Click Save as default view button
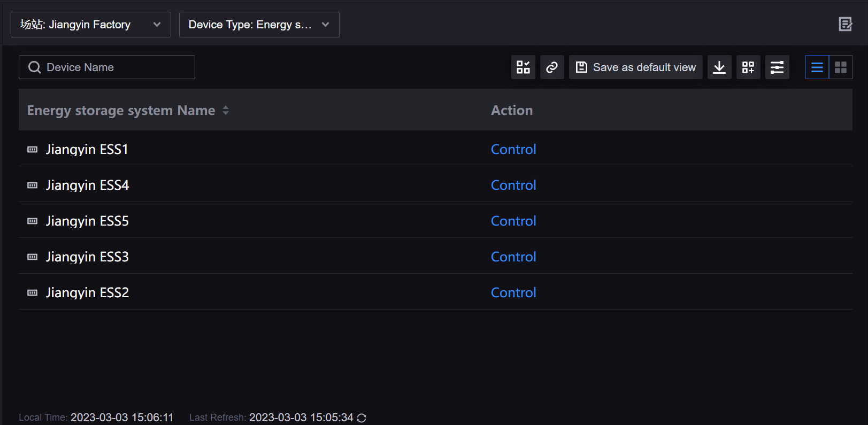The image size is (868, 425). 635,67
